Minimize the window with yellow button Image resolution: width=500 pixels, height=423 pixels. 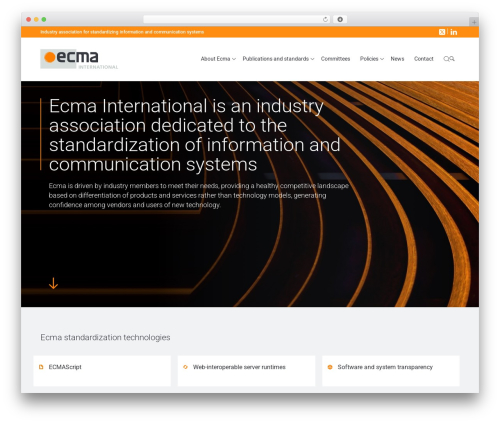point(36,19)
